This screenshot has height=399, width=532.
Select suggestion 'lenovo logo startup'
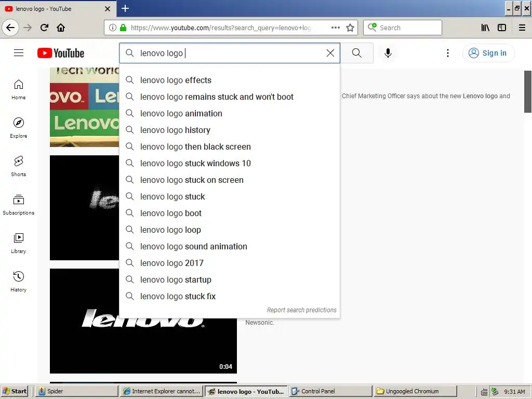229,280
